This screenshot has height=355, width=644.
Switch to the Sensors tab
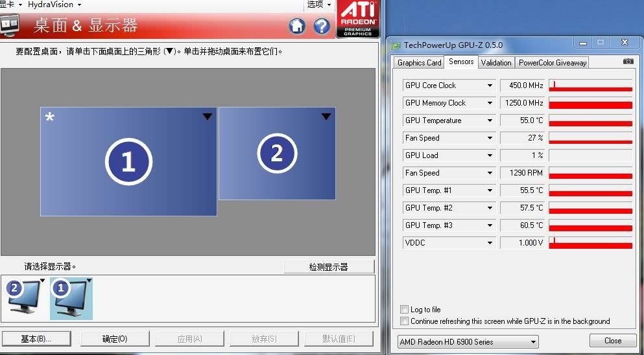(x=461, y=62)
